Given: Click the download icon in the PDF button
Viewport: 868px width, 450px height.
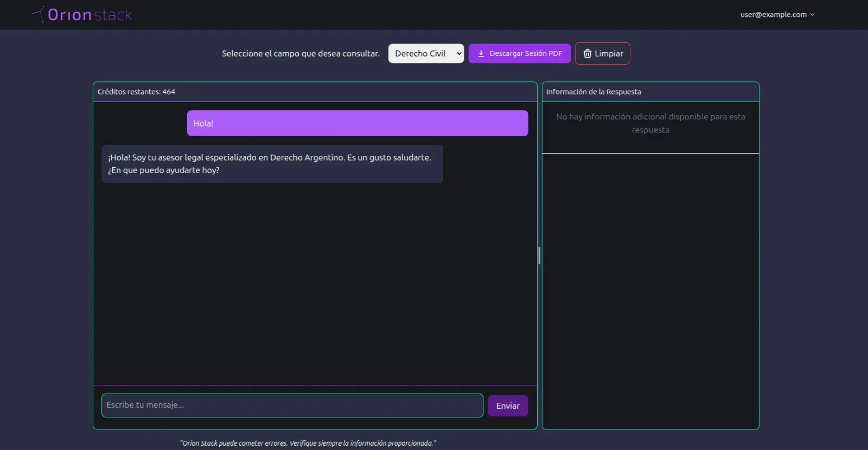Looking at the screenshot, I should [x=481, y=54].
